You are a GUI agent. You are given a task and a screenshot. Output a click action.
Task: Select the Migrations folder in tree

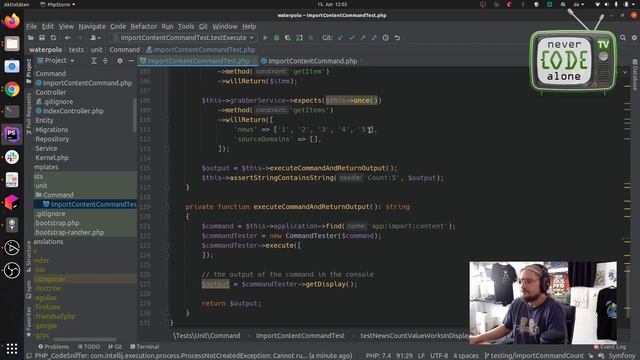[51, 130]
